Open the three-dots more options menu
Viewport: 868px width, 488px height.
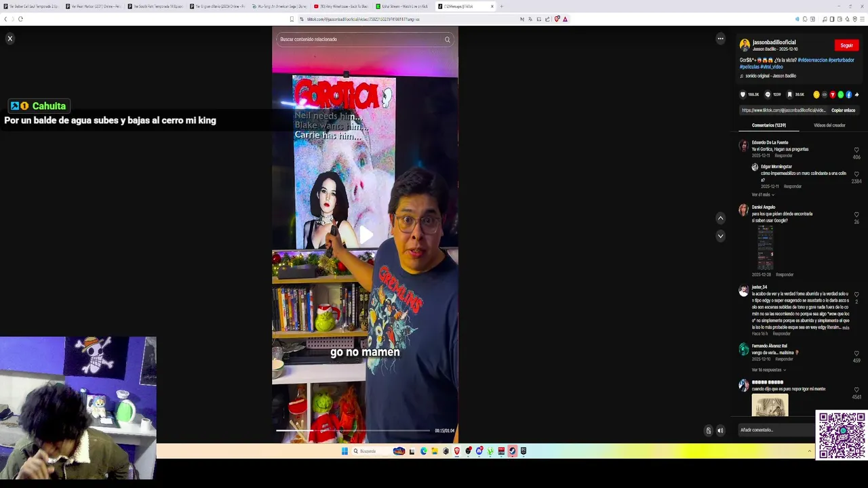720,39
